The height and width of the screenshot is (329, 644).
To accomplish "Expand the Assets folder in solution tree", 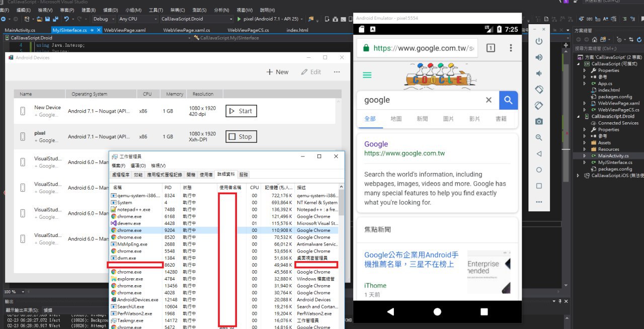I will click(585, 143).
